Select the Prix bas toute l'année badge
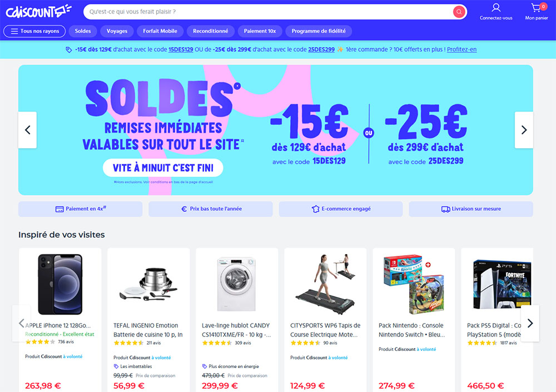The image size is (556, 392). [211, 209]
